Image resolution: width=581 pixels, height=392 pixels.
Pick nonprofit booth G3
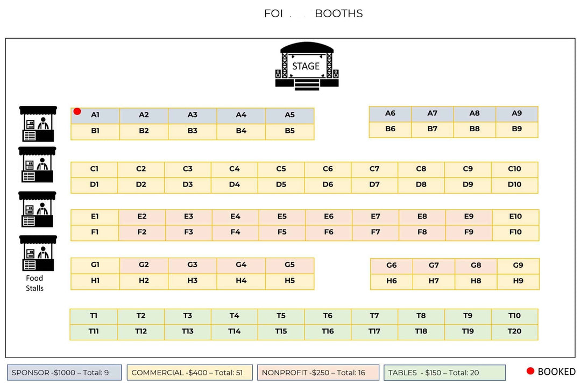[x=192, y=266]
